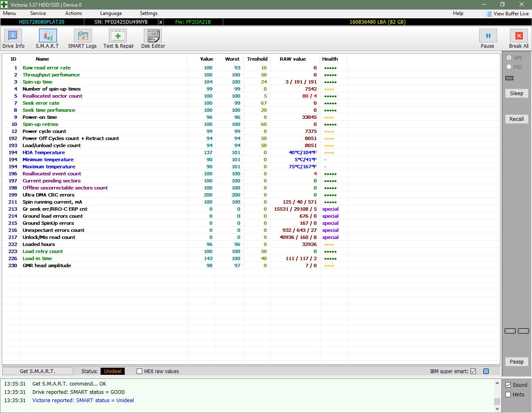This screenshot has height=413, width=532.
Task: Select the PIO radio option
Action: point(509,67)
